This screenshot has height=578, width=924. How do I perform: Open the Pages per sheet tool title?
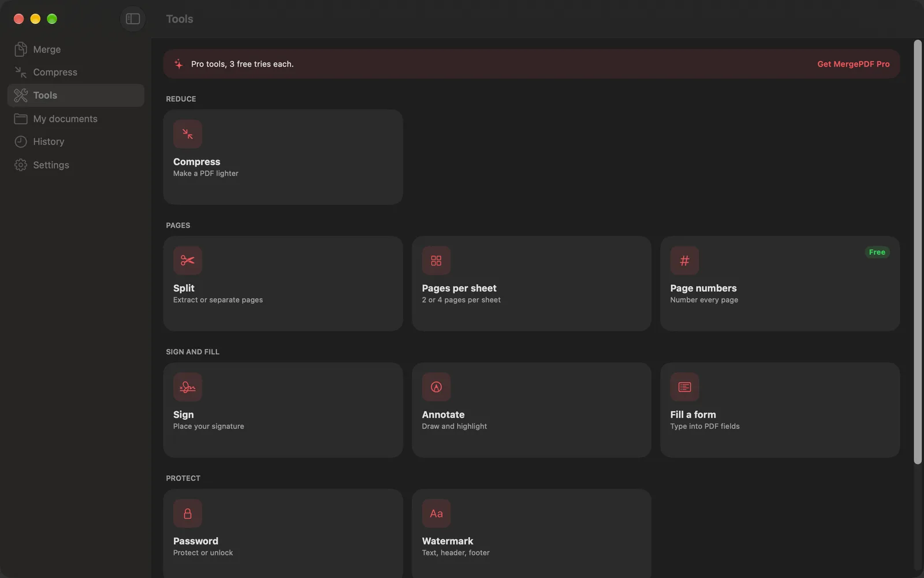(459, 288)
